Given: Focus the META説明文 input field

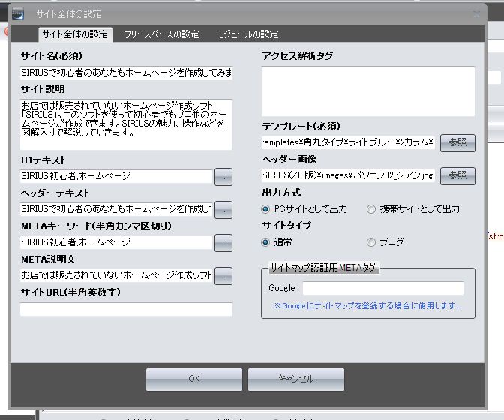Looking at the screenshot, I should 116,275.
